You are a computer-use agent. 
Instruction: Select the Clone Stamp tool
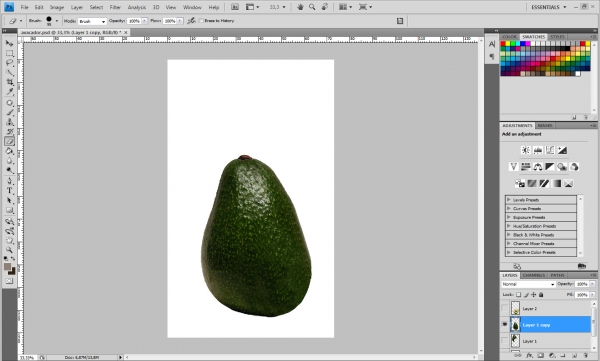[x=9, y=122]
